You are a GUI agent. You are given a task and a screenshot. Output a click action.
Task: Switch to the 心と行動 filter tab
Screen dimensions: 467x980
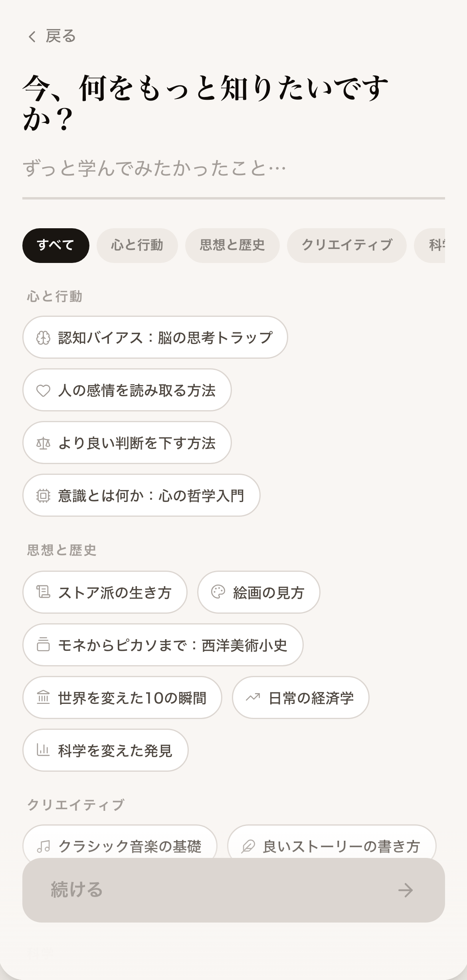pos(137,245)
